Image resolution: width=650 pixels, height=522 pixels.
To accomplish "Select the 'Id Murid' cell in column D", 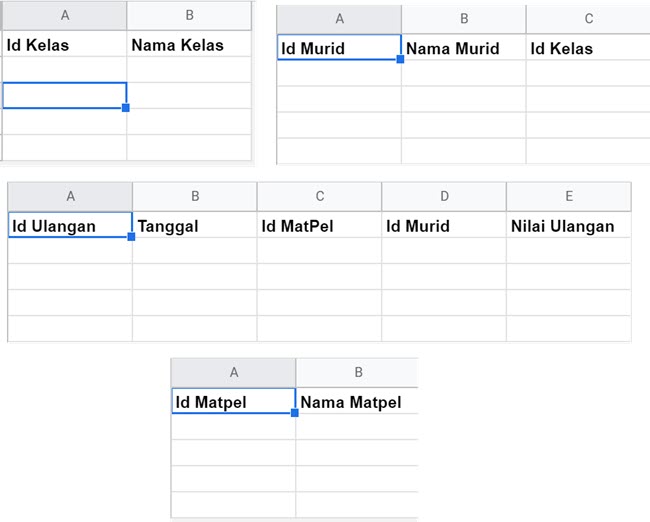I will point(443,226).
